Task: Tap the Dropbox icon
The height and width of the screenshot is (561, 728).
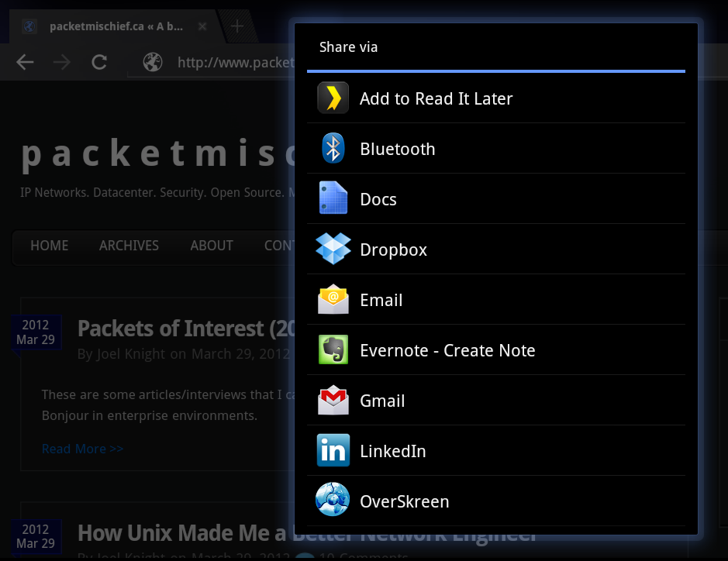Action: click(333, 249)
